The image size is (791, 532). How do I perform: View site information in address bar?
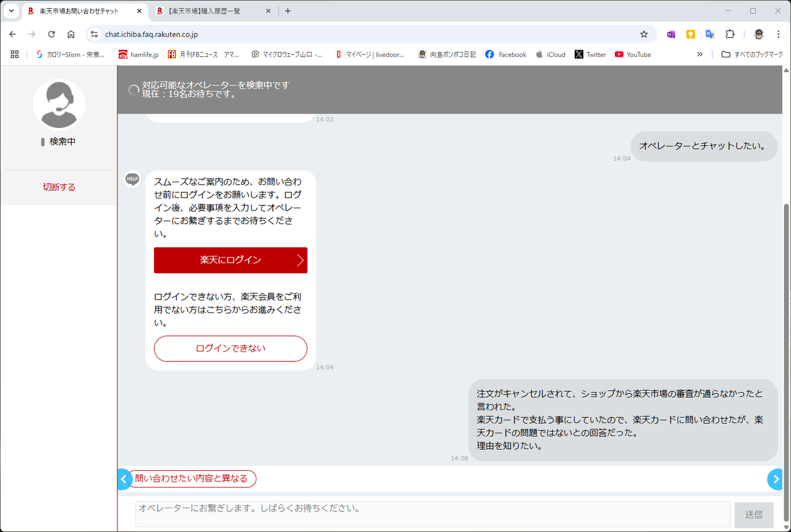click(94, 35)
